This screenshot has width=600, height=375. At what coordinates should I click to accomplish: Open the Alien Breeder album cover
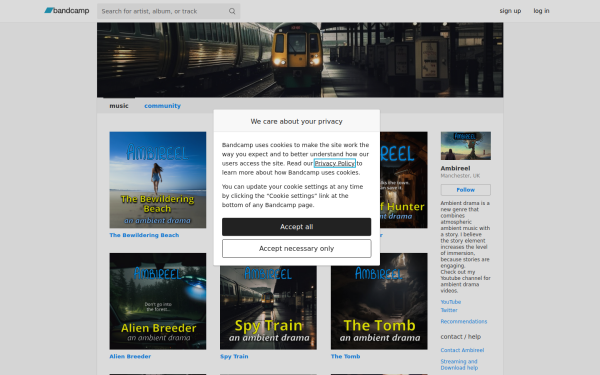(158, 301)
